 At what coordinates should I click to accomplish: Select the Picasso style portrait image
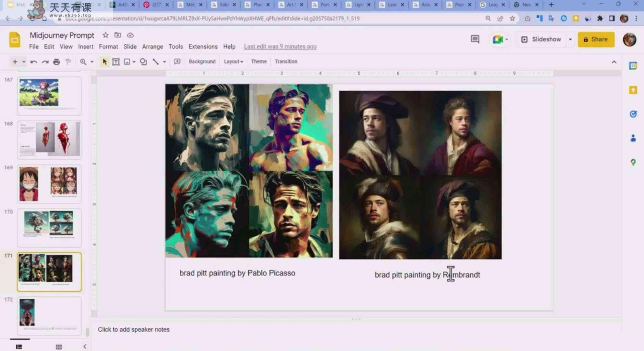click(x=249, y=171)
